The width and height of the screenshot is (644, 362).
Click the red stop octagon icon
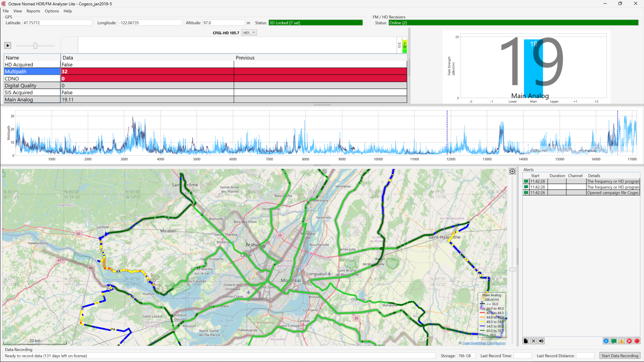637,341
